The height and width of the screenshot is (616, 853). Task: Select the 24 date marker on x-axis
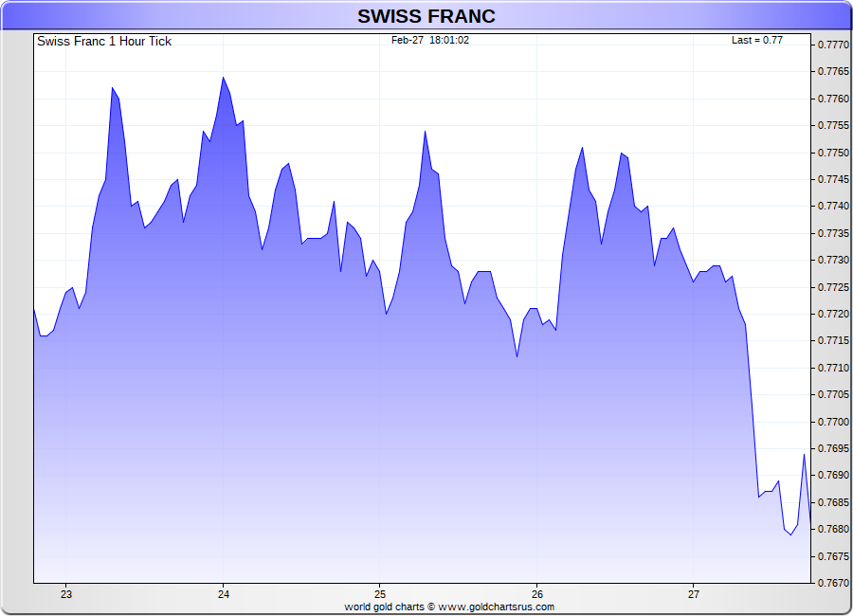[224, 594]
